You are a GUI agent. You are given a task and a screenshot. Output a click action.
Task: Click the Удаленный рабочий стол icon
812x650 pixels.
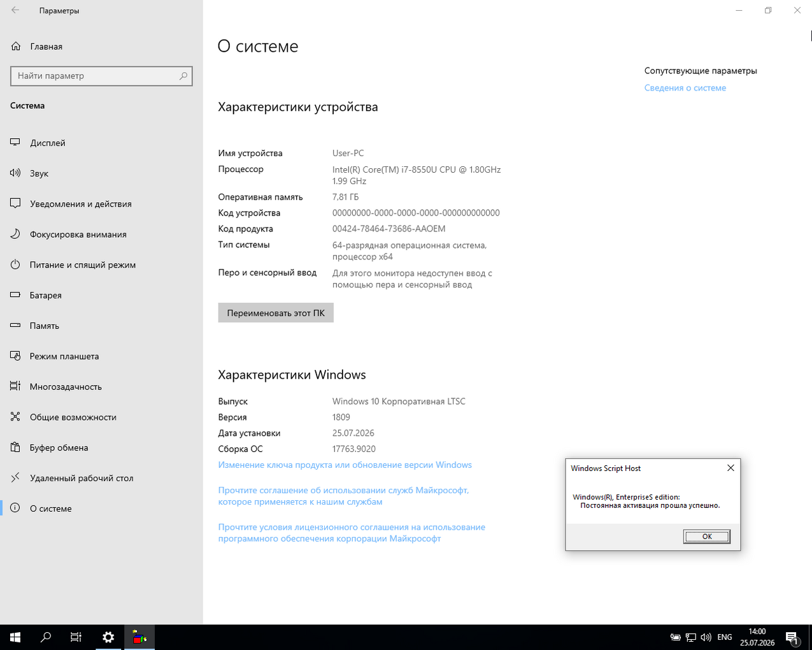tap(15, 478)
